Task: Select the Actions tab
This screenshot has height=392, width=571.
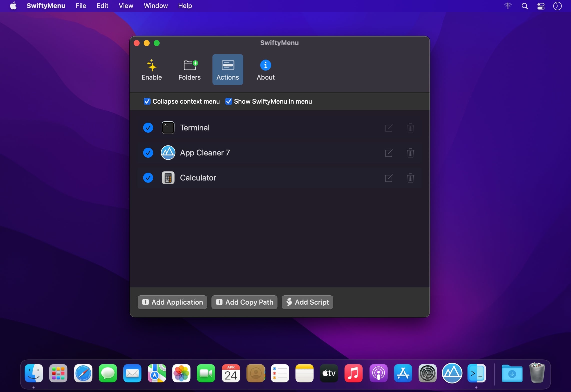Action: click(x=228, y=70)
